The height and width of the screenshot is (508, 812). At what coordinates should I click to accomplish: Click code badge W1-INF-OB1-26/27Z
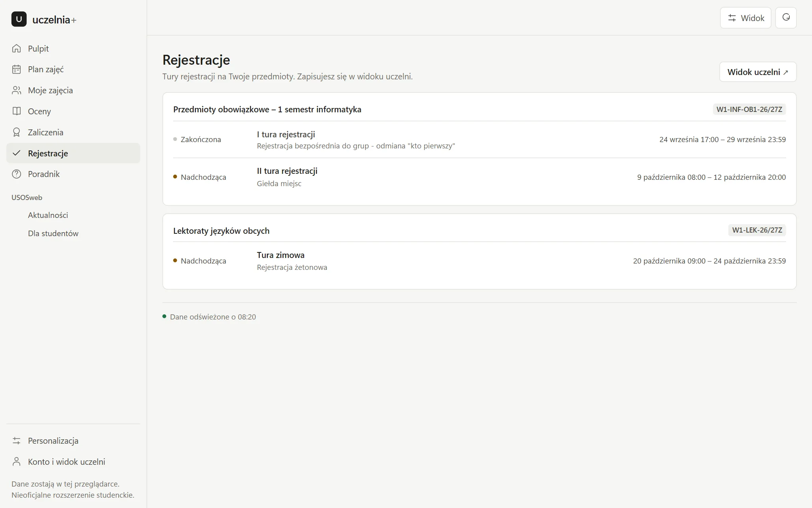click(x=749, y=109)
